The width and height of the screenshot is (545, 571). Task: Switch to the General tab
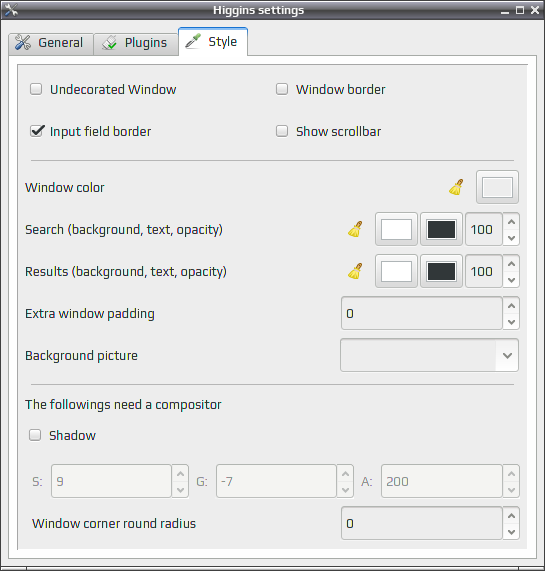[51, 43]
